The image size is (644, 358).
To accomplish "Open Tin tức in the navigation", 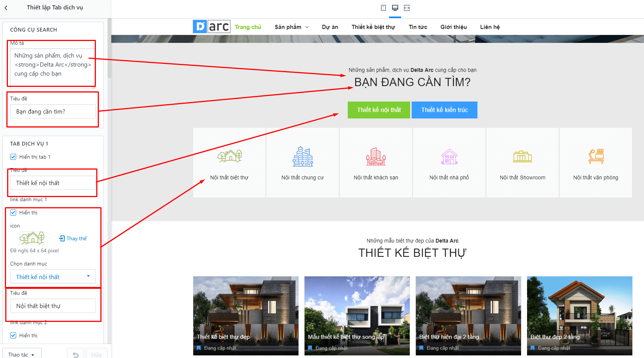I will [418, 27].
